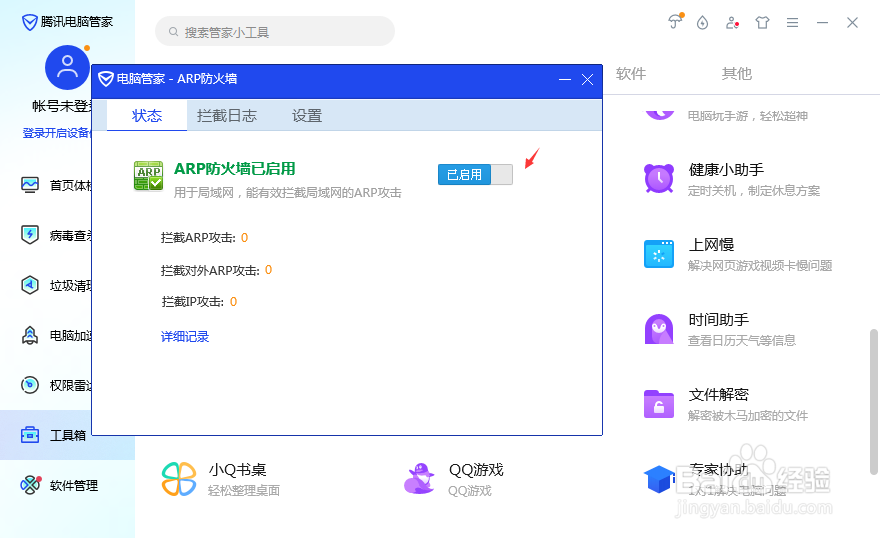Open 病毒查杀 shield icon in sidebar
The height and width of the screenshot is (538, 880).
(30, 234)
